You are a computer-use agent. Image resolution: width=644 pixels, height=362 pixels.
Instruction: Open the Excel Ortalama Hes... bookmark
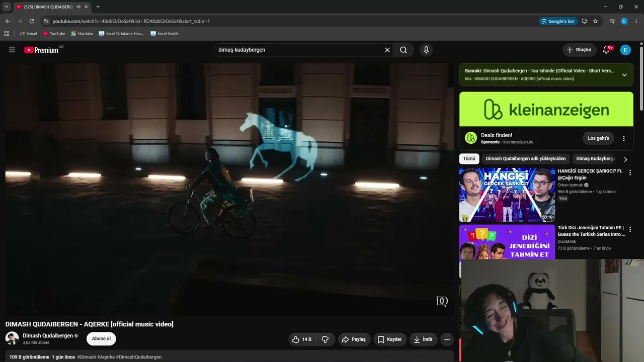(121, 34)
